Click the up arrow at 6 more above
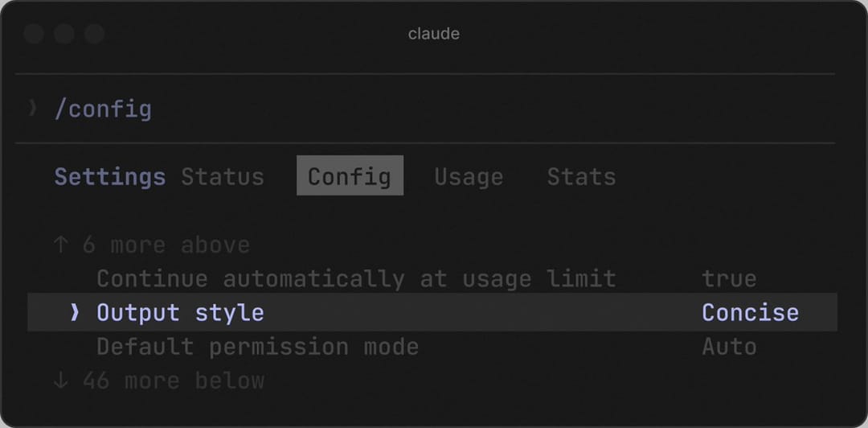The height and width of the screenshot is (428, 868). [x=61, y=245]
